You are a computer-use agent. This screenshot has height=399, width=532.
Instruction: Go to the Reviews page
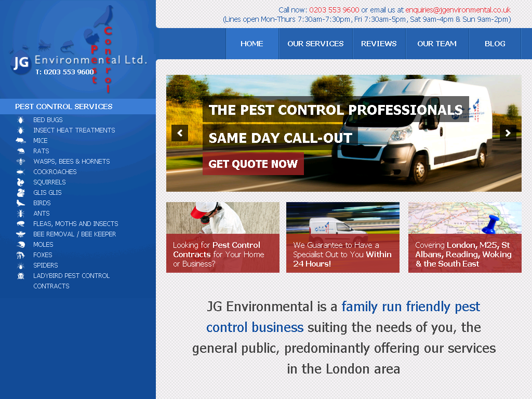[x=379, y=44]
